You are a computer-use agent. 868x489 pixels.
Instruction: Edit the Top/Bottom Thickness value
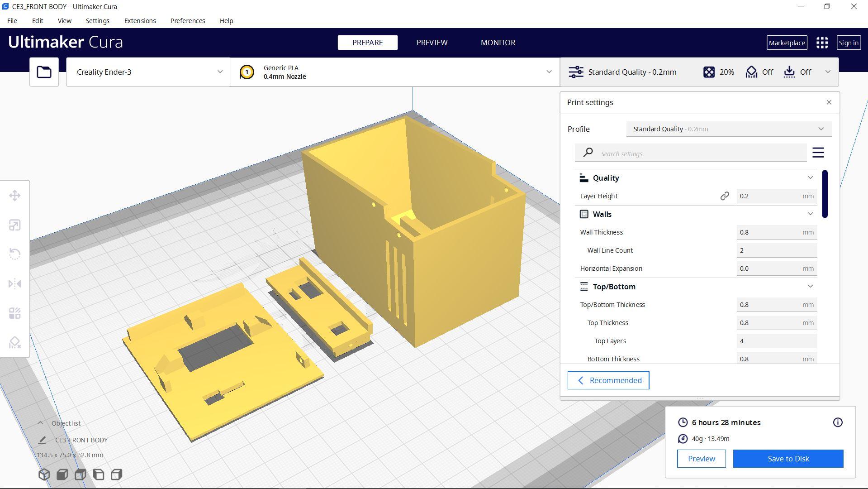(777, 305)
